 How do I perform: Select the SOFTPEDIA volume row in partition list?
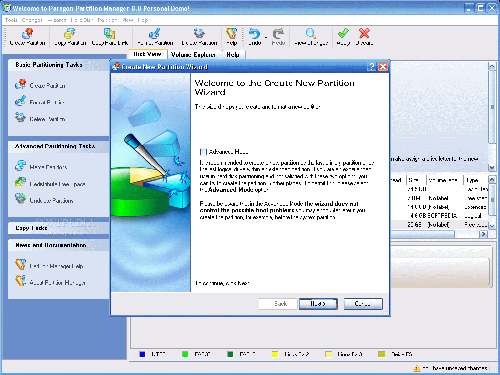pos(440,216)
